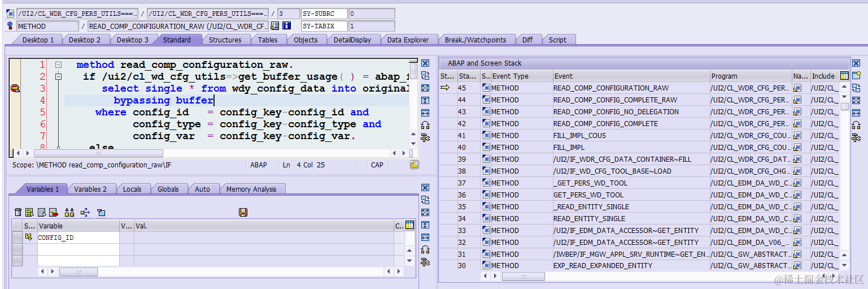Viewport: 868px width, 289px height.
Task: Open the Memory Analysis tab
Action: 251,189
